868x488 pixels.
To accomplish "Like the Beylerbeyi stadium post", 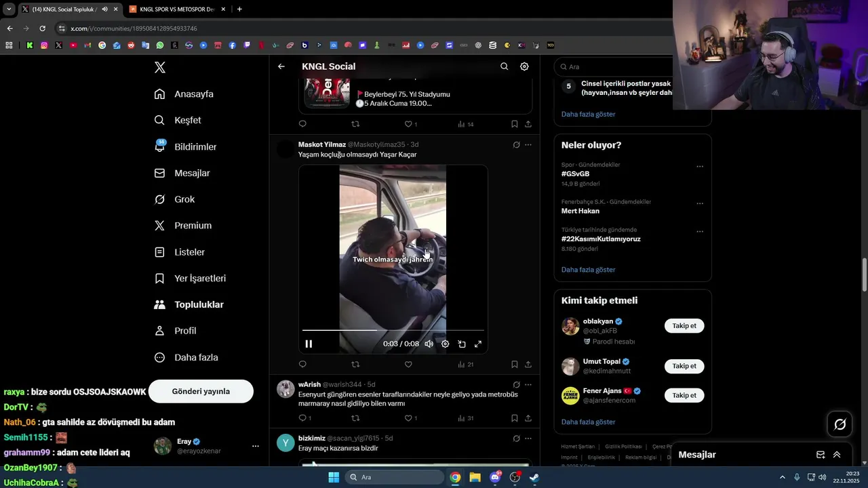I will click(x=408, y=124).
